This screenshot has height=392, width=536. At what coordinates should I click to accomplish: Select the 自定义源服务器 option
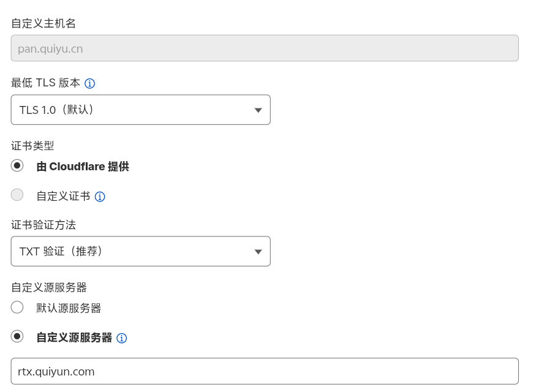(x=17, y=337)
